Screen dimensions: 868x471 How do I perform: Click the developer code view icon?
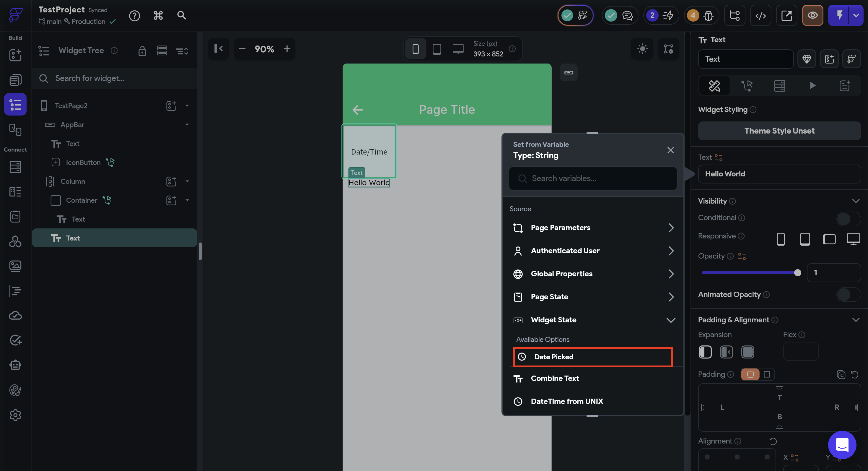760,15
